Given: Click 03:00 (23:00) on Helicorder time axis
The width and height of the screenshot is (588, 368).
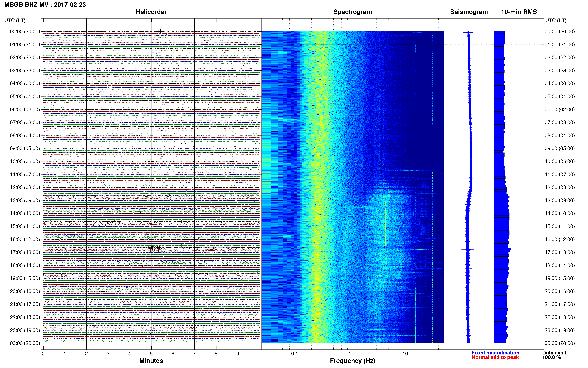Looking at the screenshot, I should pos(25,71).
